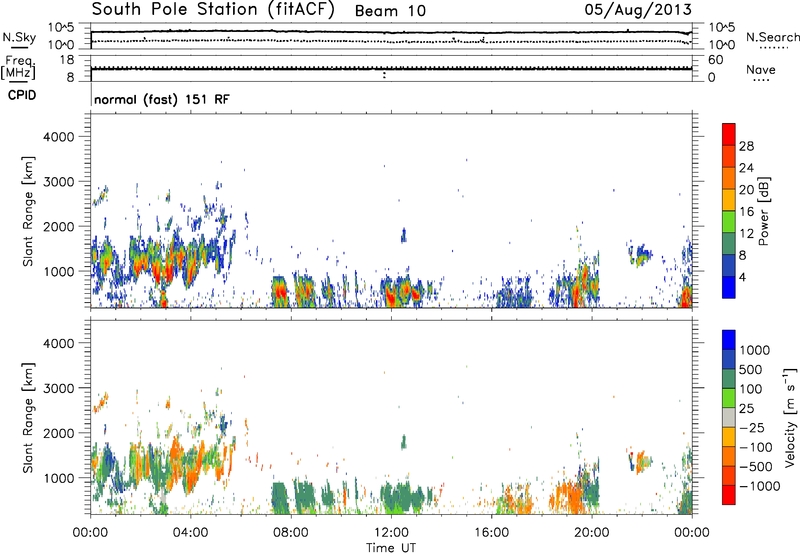Viewport: 800px width, 554px height.
Task: Click the '10^5' label left of noise panel
Action: [x=60, y=28]
